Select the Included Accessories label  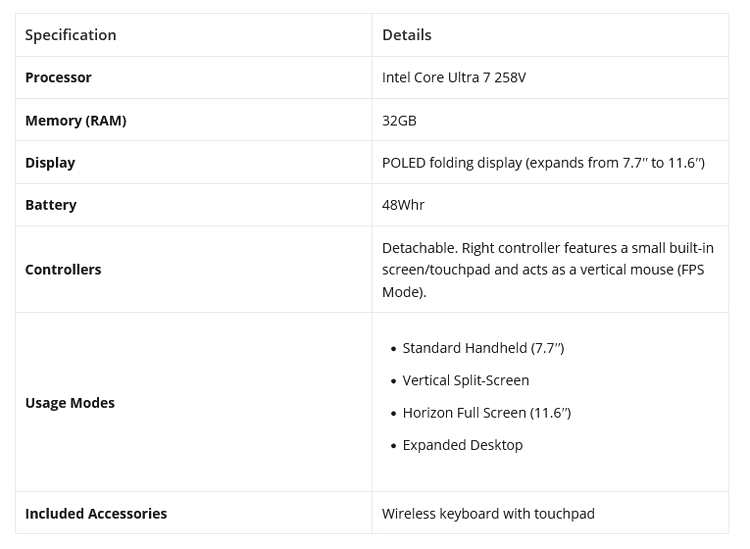pyautogui.click(x=96, y=514)
